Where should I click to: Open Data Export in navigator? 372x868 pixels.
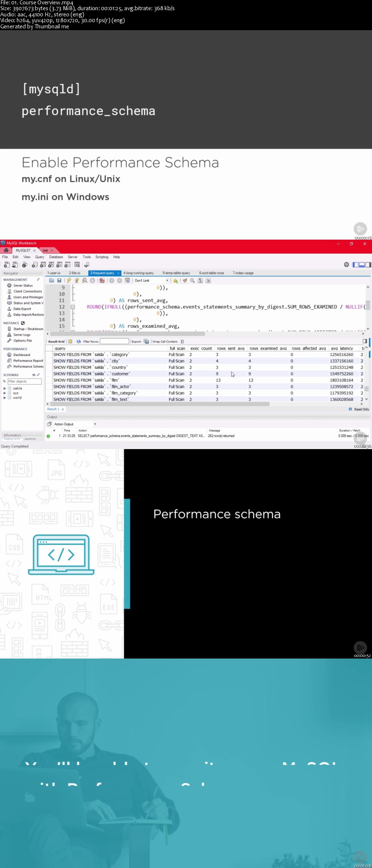point(19,309)
